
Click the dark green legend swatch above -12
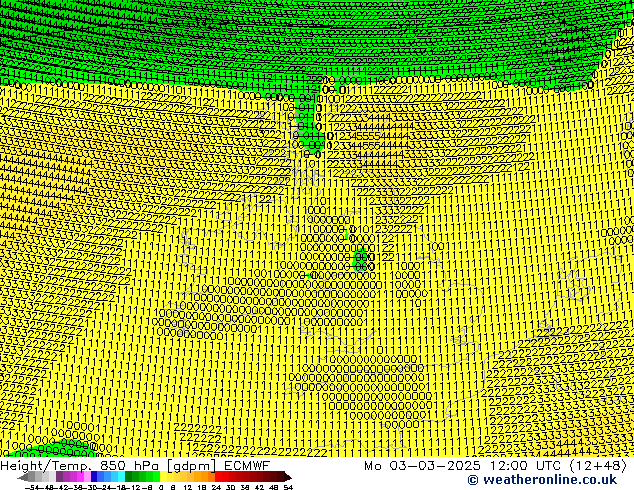[x=129, y=476]
